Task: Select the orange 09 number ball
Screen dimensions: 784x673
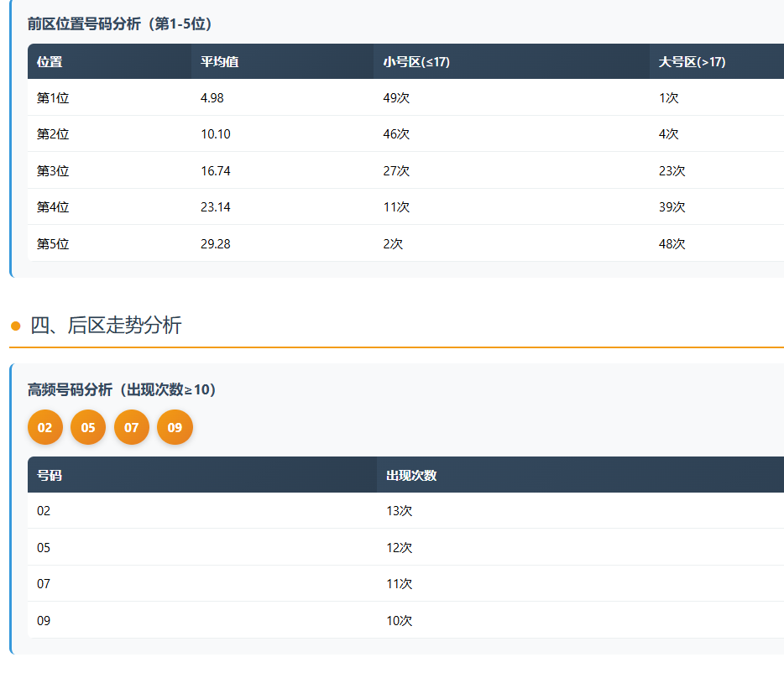Action: (175, 428)
